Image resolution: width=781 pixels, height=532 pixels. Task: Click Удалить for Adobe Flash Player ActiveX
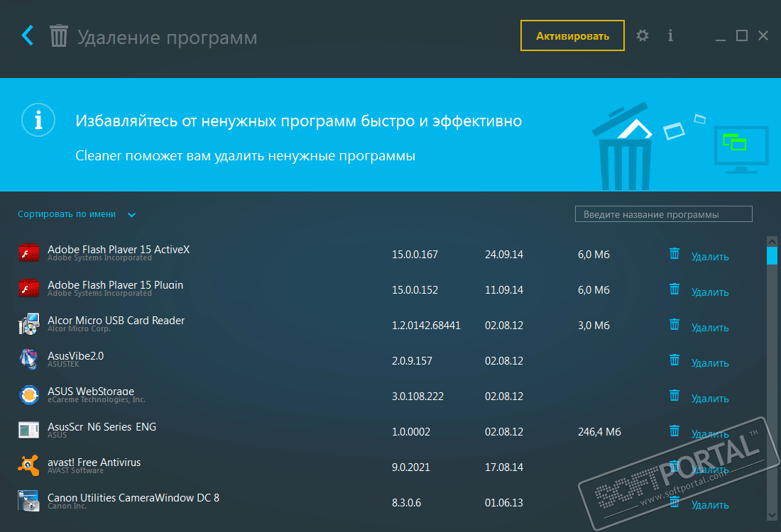(710, 257)
